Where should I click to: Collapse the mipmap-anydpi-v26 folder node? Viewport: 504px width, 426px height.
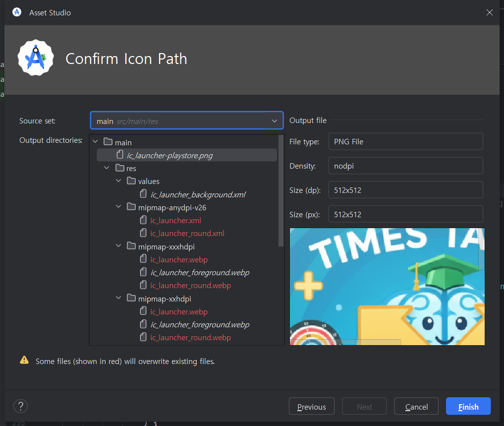click(118, 207)
